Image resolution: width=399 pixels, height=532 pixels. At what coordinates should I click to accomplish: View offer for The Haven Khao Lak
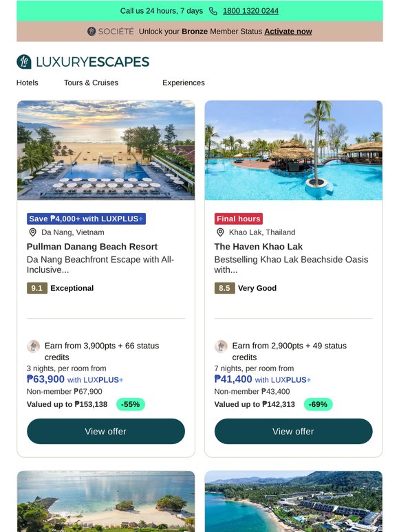tap(293, 431)
